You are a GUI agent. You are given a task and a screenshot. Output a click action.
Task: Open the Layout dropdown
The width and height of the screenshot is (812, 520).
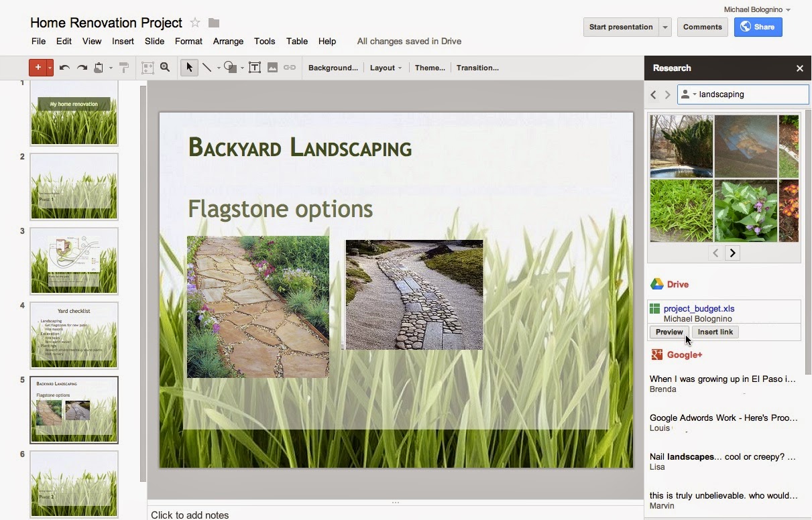coord(386,68)
